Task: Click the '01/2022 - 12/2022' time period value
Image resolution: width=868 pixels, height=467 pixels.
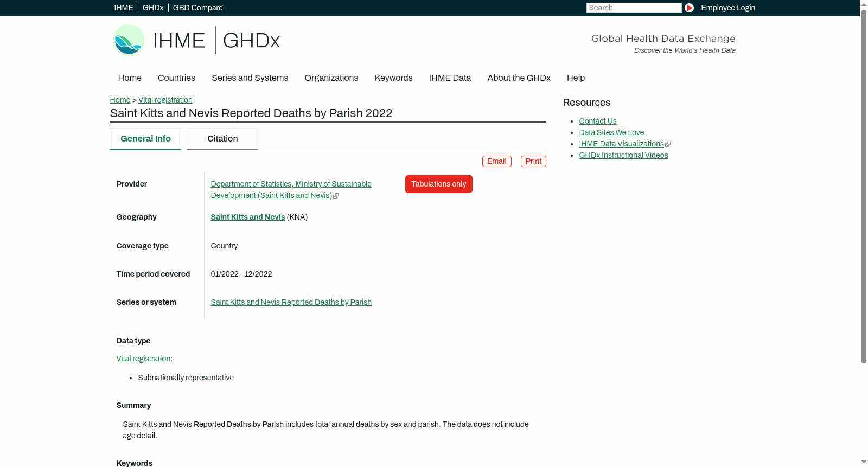Action: [x=241, y=274]
